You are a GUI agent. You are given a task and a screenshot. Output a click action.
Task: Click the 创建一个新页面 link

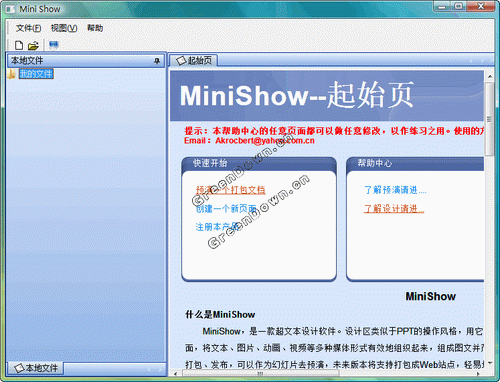click(x=226, y=209)
